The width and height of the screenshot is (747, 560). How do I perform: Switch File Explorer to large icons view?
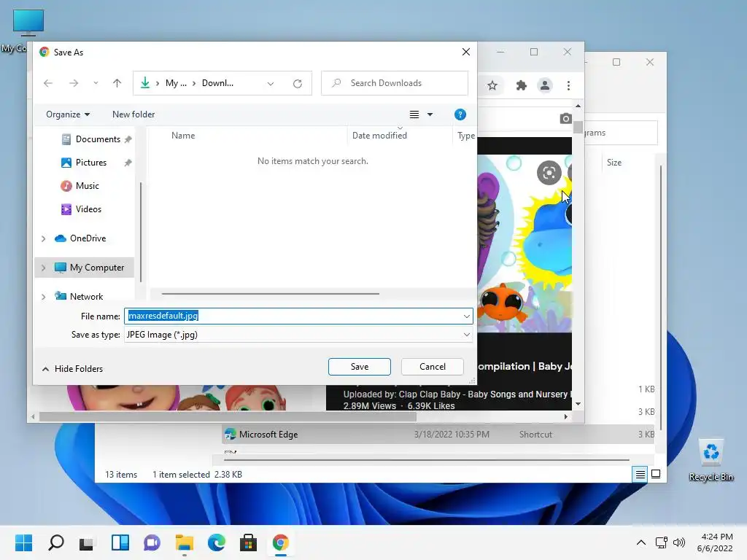click(x=656, y=474)
